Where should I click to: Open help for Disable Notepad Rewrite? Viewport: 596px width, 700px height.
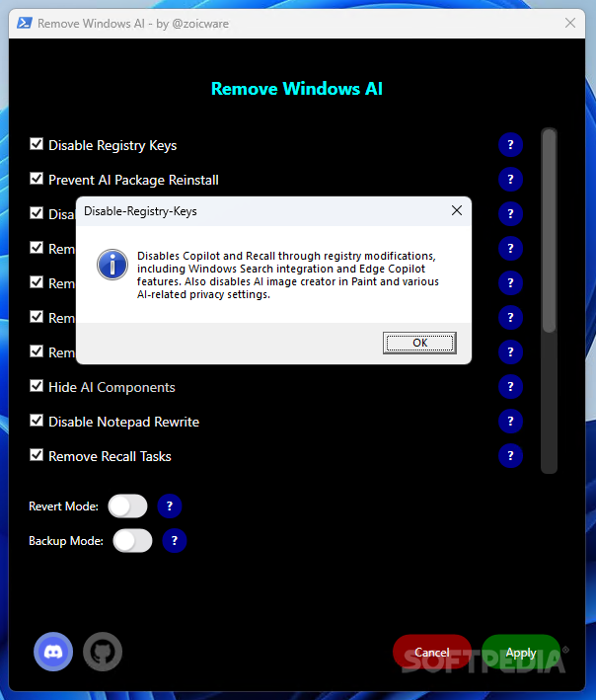pos(510,422)
